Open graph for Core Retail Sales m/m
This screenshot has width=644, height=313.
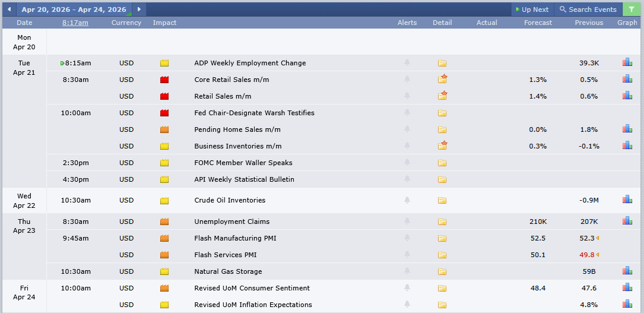[x=627, y=78]
